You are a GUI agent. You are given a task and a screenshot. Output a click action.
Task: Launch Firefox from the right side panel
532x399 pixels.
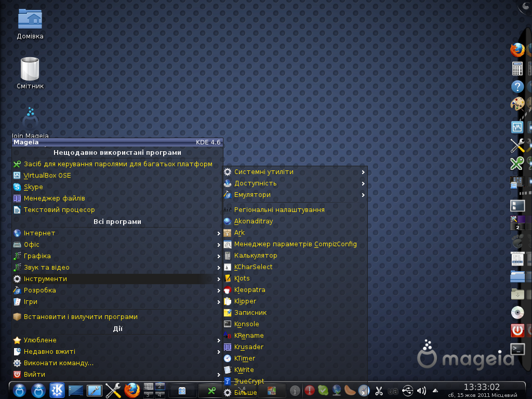point(517,50)
